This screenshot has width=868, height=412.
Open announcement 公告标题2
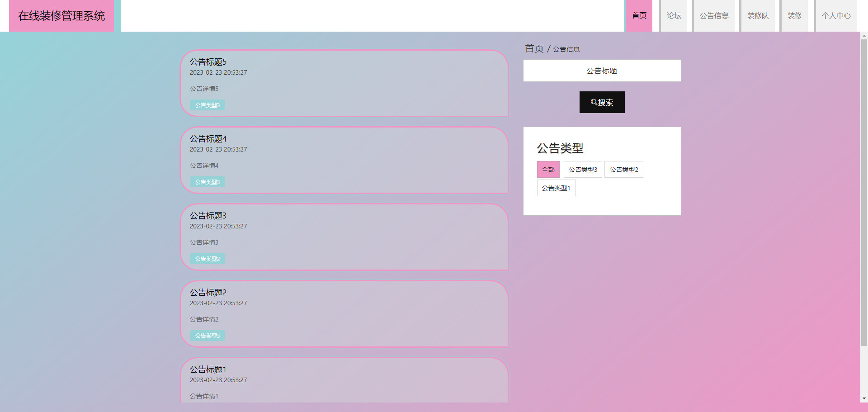click(x=208, y=293)
